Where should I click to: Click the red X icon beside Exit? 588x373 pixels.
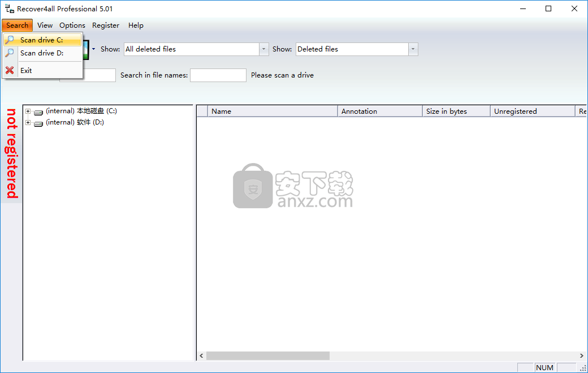pos(10,70)
